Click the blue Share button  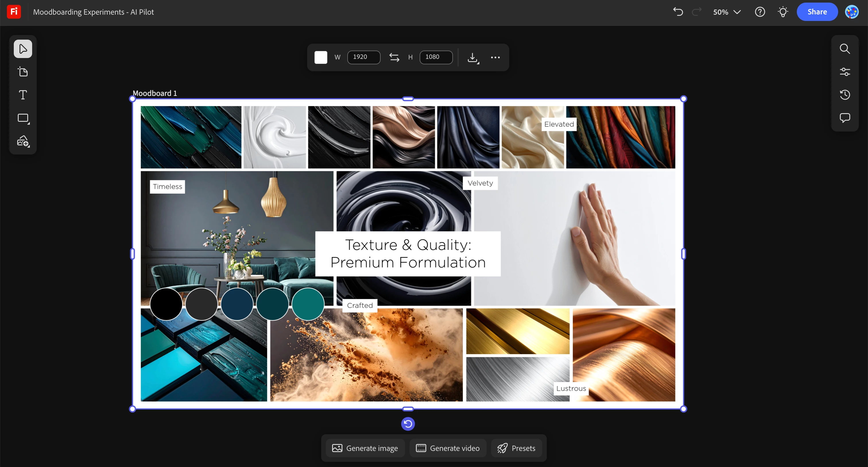(817, 12)
